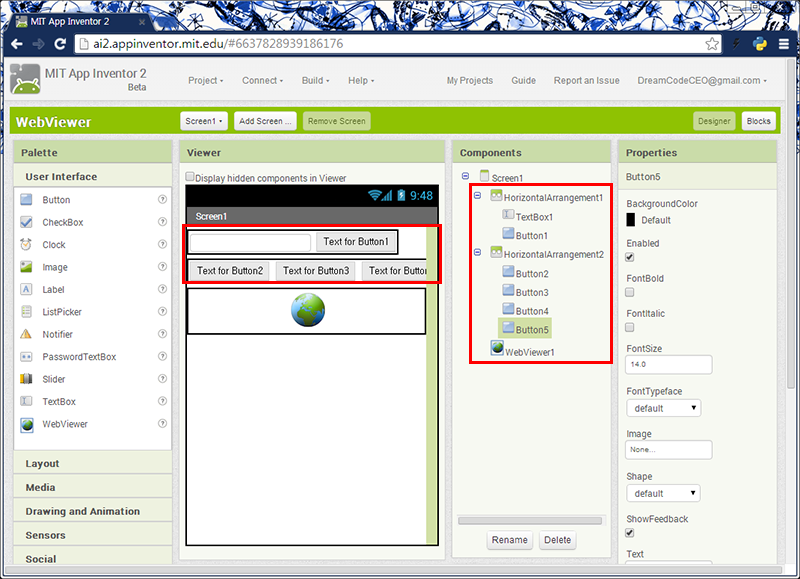Collapse the HorizontalArrangement2 node
This screenshot has height=579, width=800.
[478, 252]
